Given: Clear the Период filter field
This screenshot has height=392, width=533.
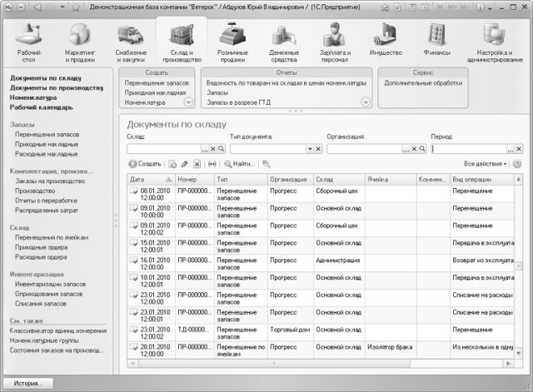Looking at the screenshot, I should (x=519, y=149).
